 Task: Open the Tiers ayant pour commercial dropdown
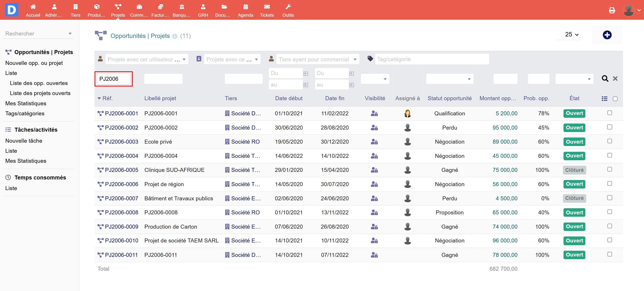(317, 59)
